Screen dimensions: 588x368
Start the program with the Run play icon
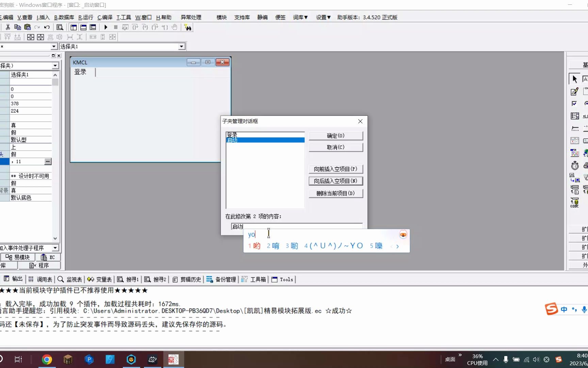click(106, 27)
